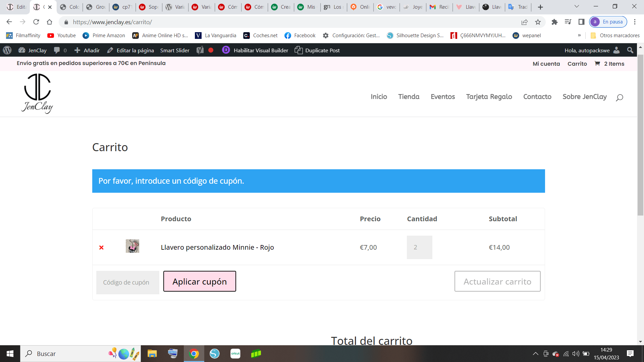Open Otros marcadores folder

(x=615, y=36)
